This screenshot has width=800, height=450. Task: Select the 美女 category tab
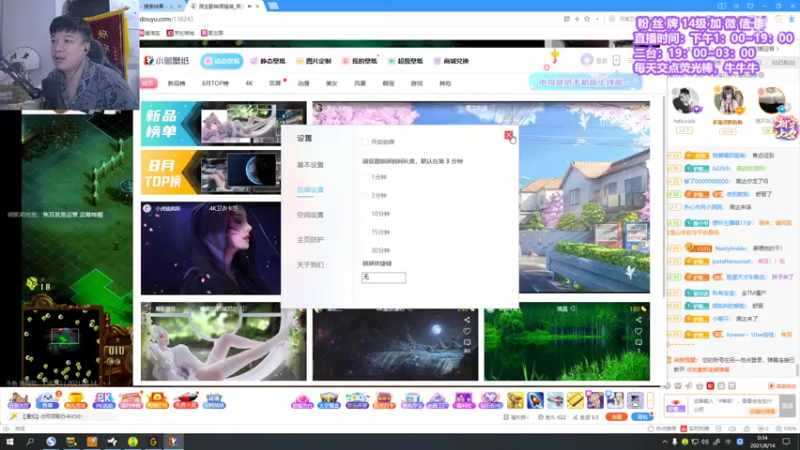(332, 83)
